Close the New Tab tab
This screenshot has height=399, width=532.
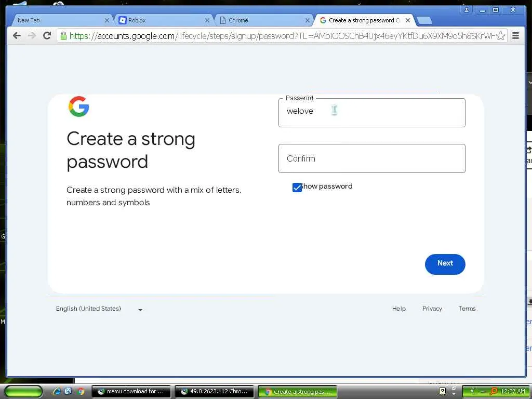pos(107,20)
